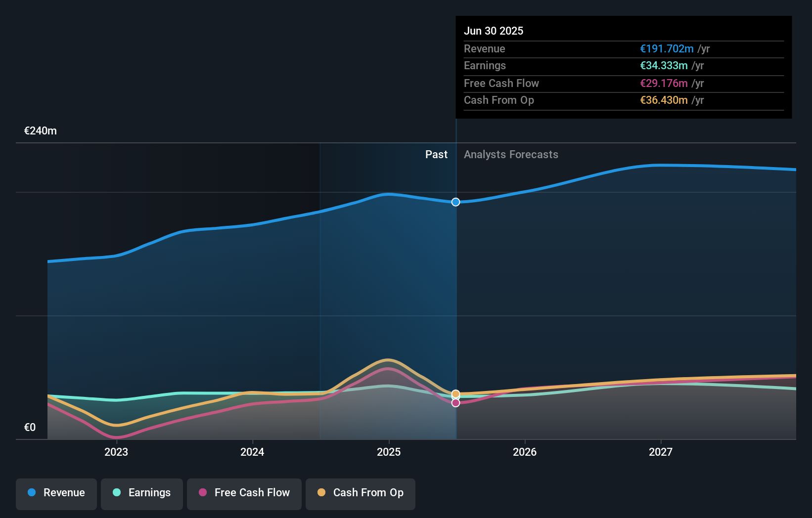The height and width of the screenshot is (518, 812).
Task: Click the yellow Cash From Op legend dot
Action: tap(321, 493)
